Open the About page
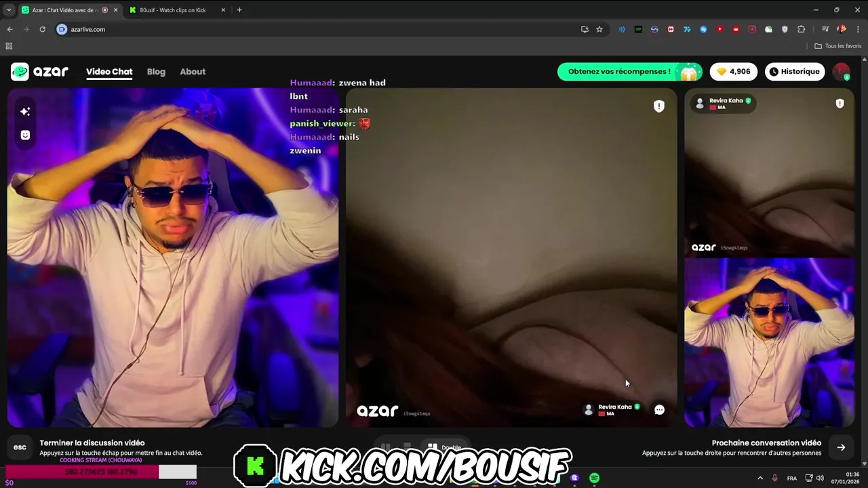Viewport: 868px width, 488px height. pos(193,72)
